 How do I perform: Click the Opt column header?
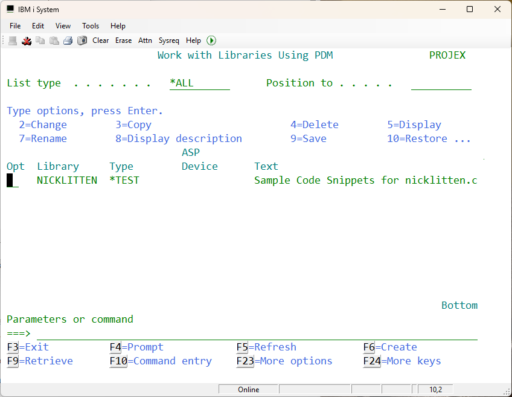(15, 167)
